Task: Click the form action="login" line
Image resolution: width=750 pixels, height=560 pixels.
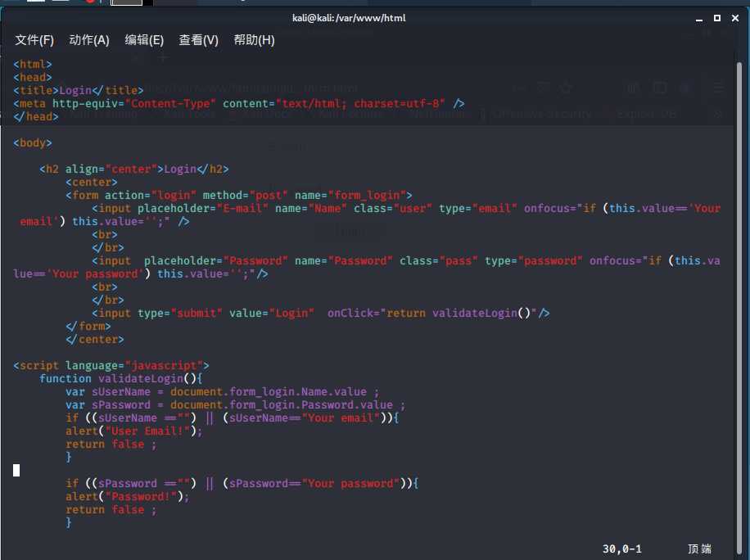Action: [x=239, y=195]
